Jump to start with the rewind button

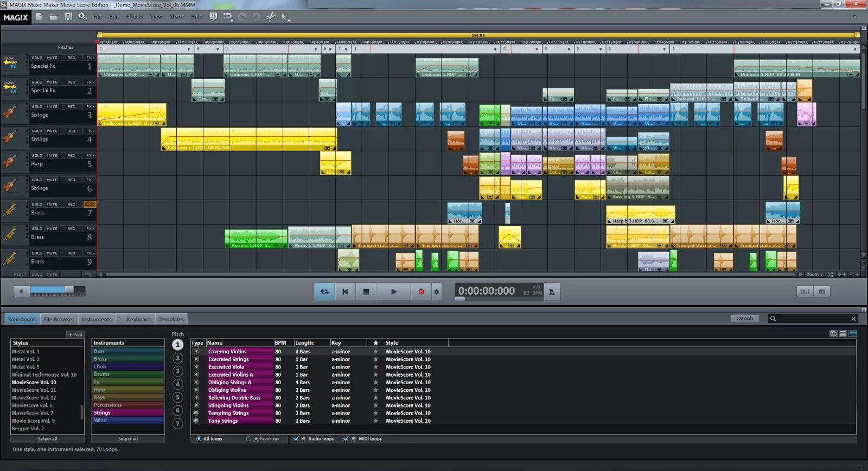(345, 291)
